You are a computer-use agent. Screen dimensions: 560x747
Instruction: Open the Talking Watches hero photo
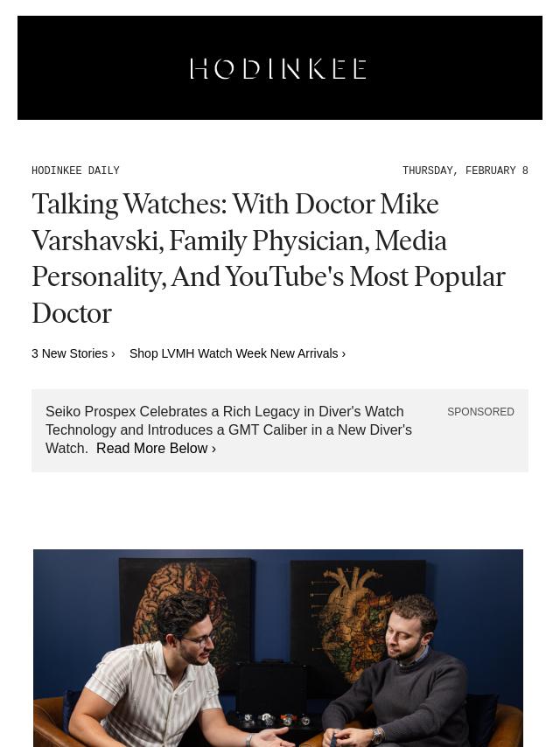[x=278, y=648]
